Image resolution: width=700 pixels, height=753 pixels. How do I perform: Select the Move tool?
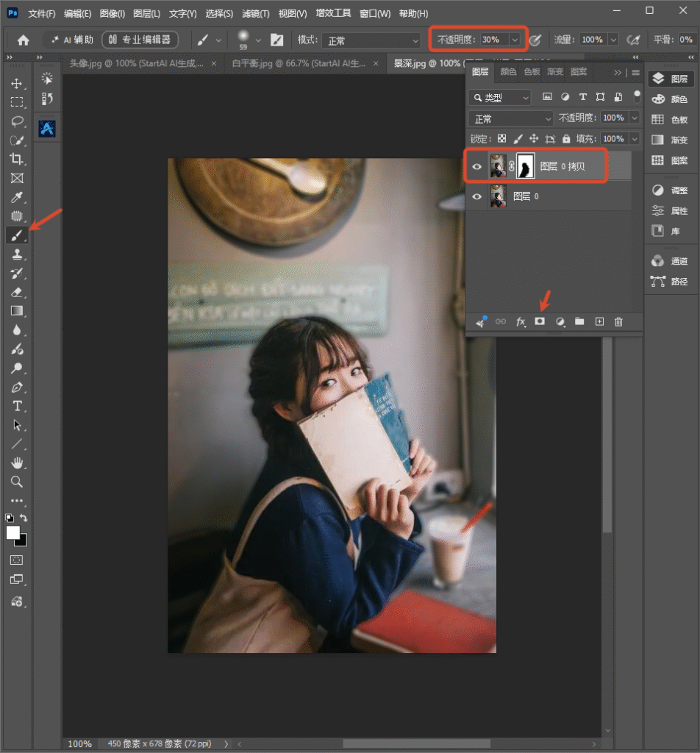pos(17,84)
